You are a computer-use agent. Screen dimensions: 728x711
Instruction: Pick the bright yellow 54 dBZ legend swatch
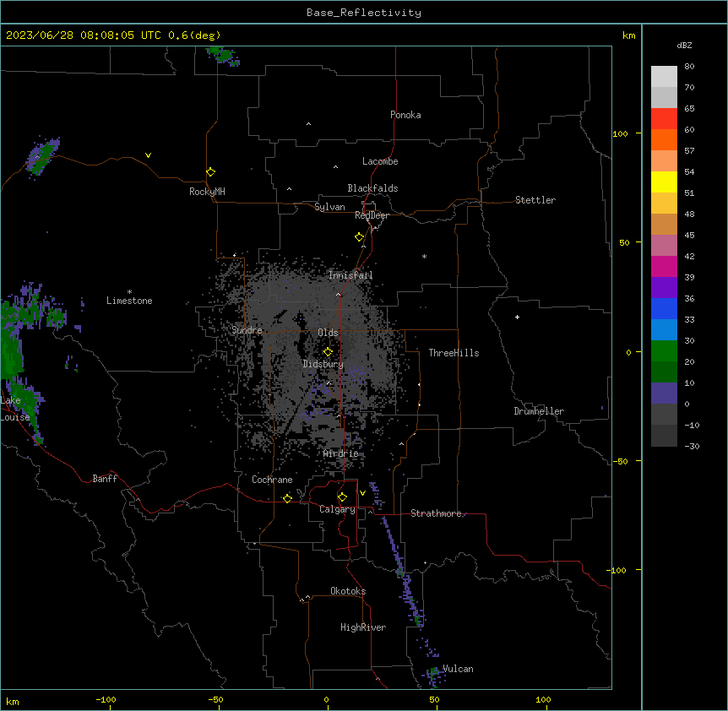point(664,182)
